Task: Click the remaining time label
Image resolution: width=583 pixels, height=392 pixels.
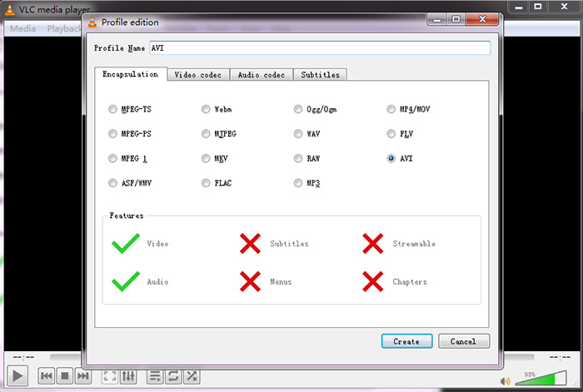Action: click(x=560, y=357)
